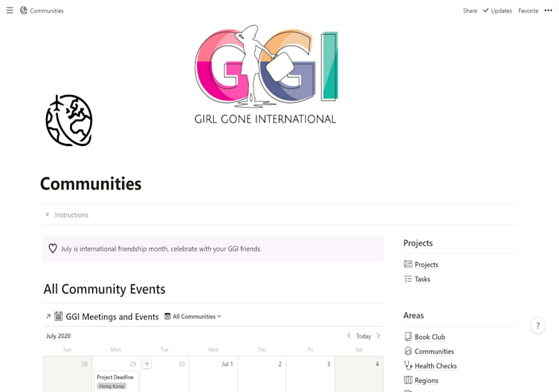Open the three-dot page options menu
The image size is (559, 392).
click(549, 10)
